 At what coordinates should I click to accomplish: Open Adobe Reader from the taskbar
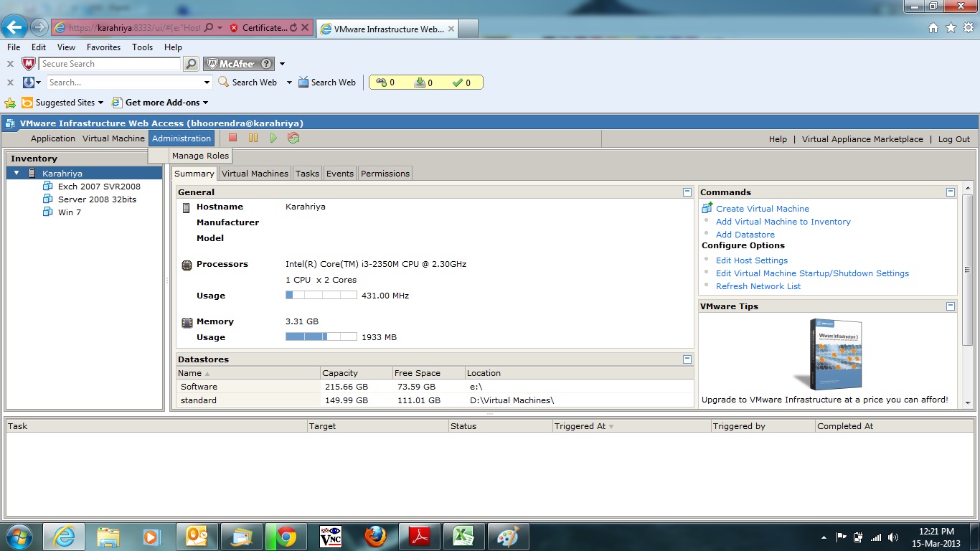click(x=420, y=537)
